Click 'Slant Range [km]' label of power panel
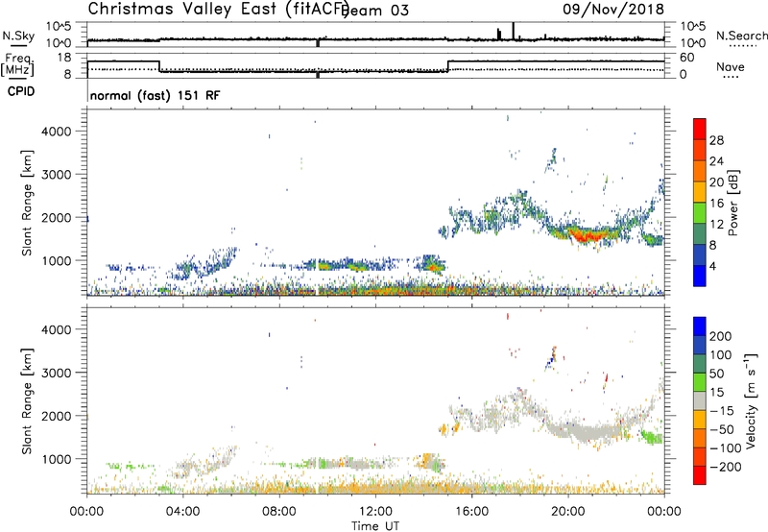 27,203
